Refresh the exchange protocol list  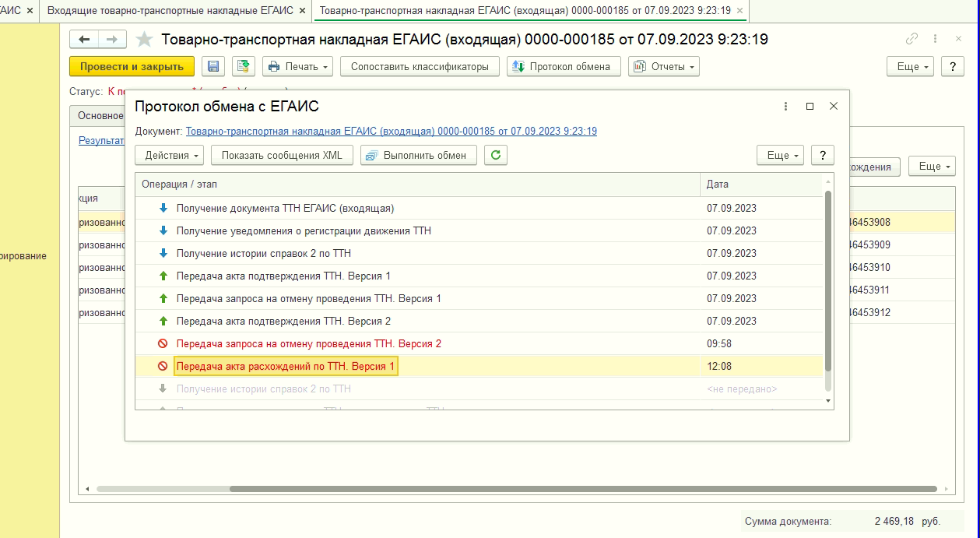coord(496,155)
